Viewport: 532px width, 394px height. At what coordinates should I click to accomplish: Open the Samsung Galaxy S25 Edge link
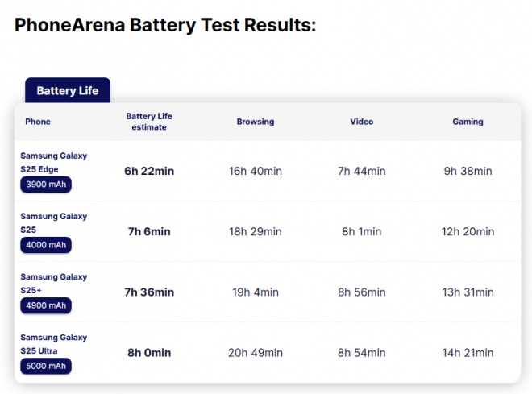click(54, 163)
